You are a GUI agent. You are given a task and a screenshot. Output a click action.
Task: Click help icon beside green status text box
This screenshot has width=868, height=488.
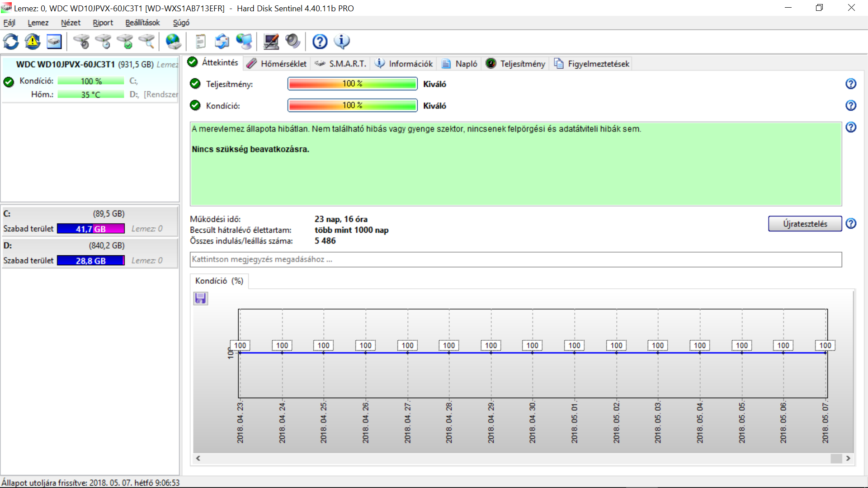[851, 127]
